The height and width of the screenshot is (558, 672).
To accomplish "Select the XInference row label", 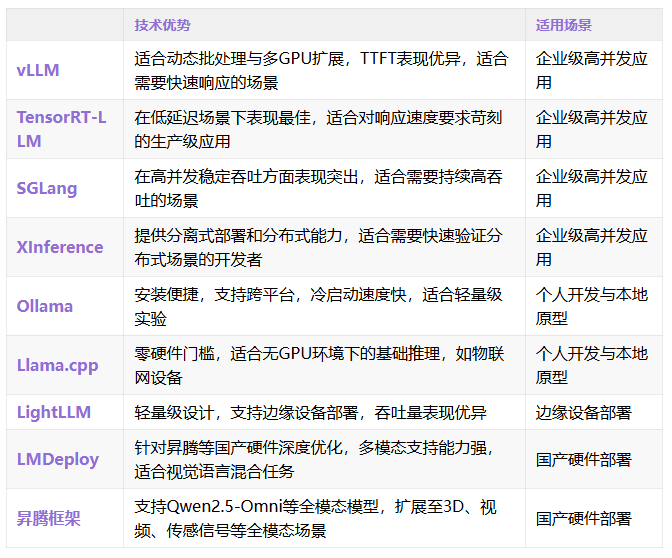I will point(60,247).
